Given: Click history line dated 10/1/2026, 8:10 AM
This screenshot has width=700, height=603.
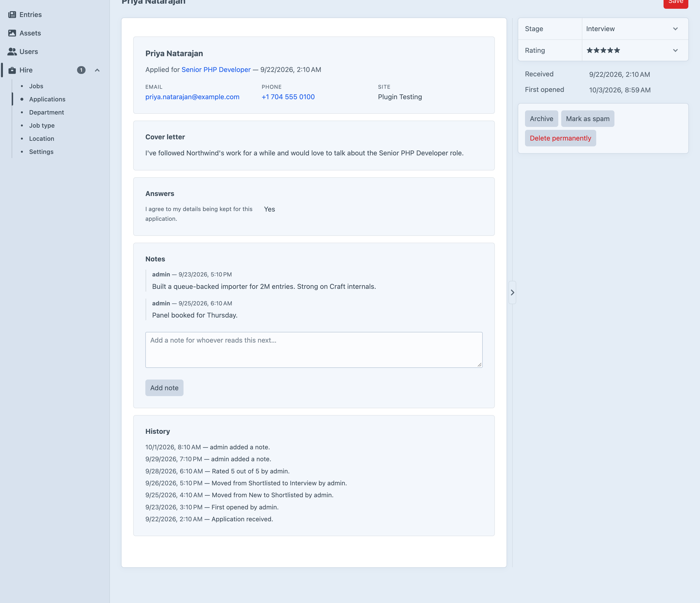Looking at the screenshot, I should (x=207, y=447).
